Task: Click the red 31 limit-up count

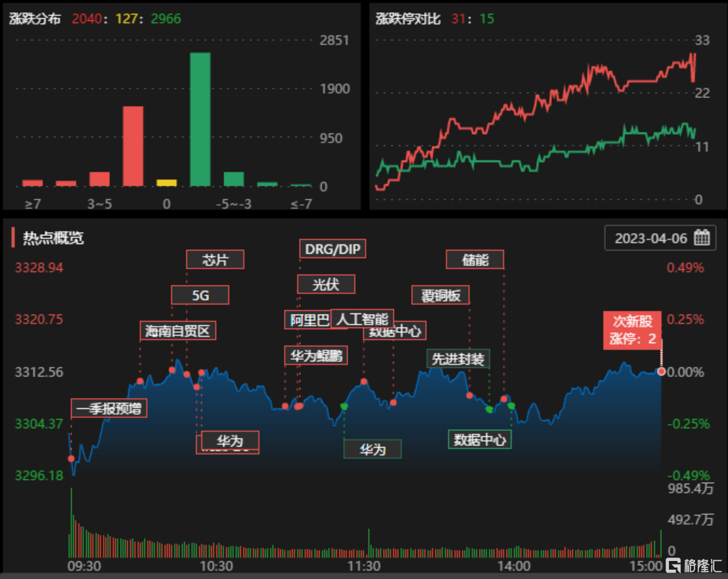Action: 459,19
